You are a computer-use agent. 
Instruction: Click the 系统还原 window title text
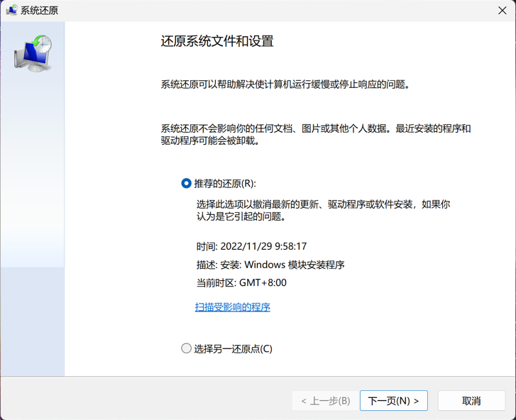(39, 11)
